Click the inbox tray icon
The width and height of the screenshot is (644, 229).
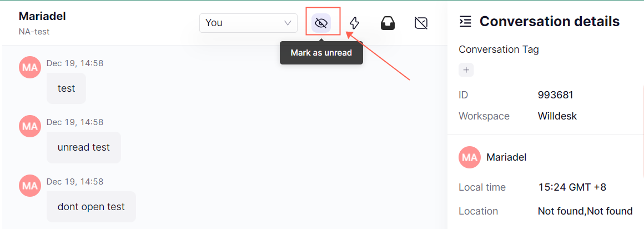(x=388, y=23)
